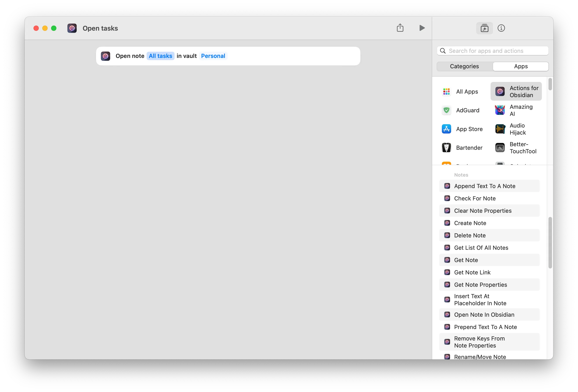Change the 'All tasks' note token
The image size is (578, 392).
point(160,56)
